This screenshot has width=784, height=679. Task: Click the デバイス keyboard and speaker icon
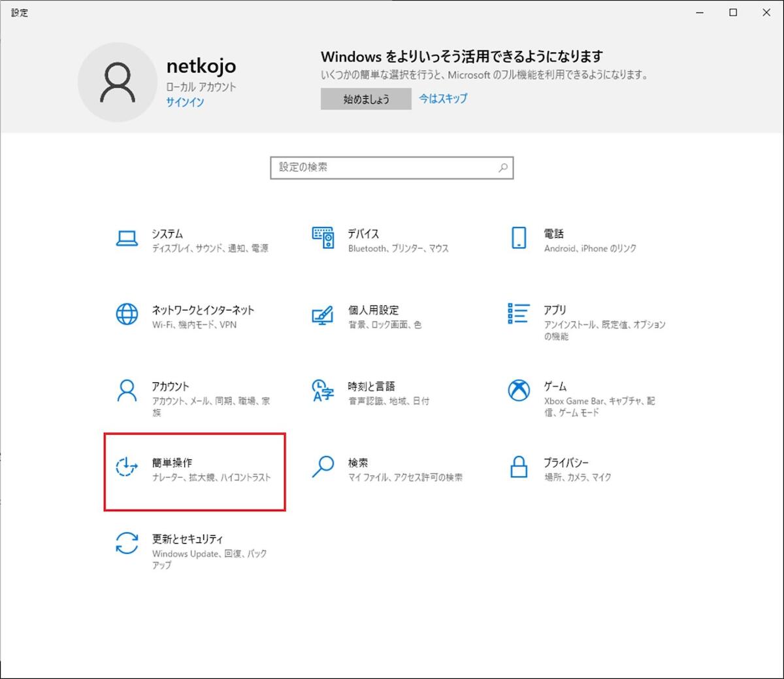coord(323,239)
